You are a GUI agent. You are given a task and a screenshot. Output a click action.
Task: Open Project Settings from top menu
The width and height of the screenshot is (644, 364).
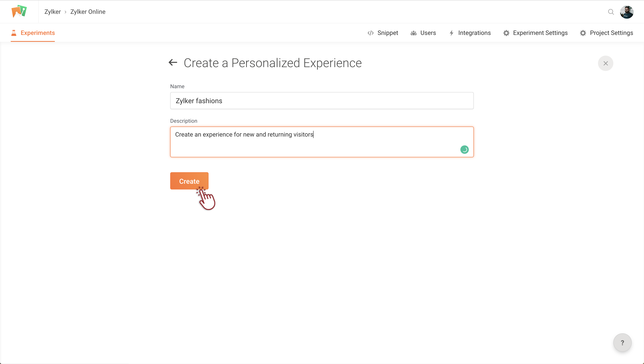(x=611, y=33)
